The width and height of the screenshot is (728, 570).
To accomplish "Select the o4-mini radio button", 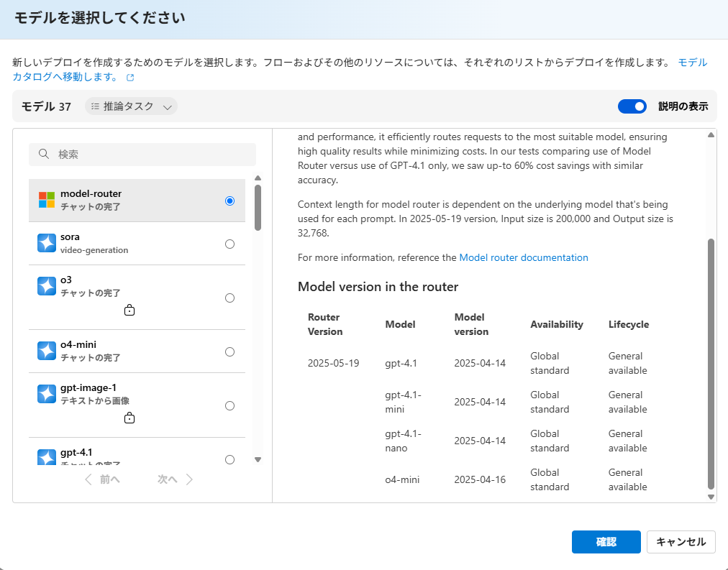I will (229, 351).
